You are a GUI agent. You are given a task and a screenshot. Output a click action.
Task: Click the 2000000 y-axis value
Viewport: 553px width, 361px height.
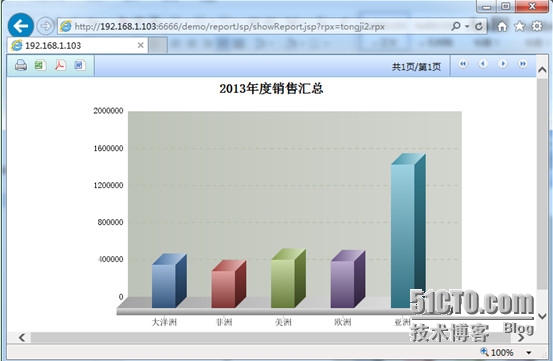108,111
